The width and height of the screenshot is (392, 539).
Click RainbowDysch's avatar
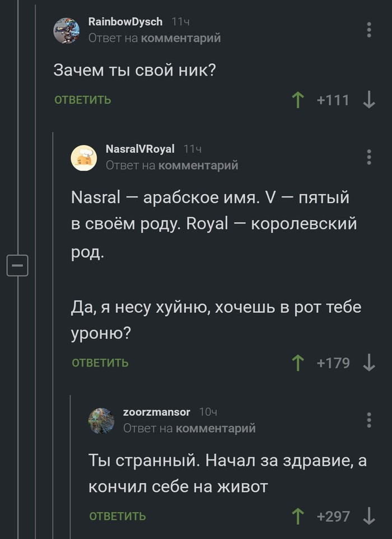point(67,31)
